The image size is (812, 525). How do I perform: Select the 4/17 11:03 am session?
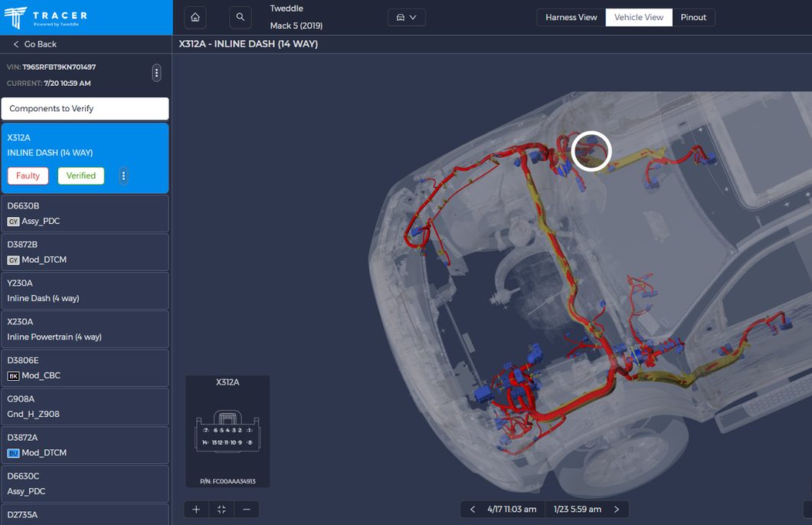click(512, 510)
